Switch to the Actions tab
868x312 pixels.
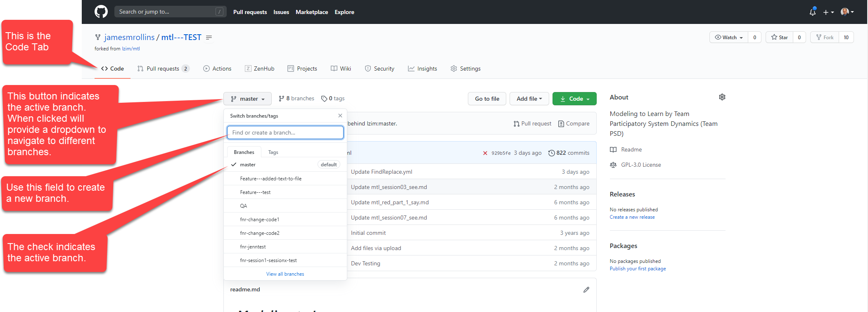217,69
